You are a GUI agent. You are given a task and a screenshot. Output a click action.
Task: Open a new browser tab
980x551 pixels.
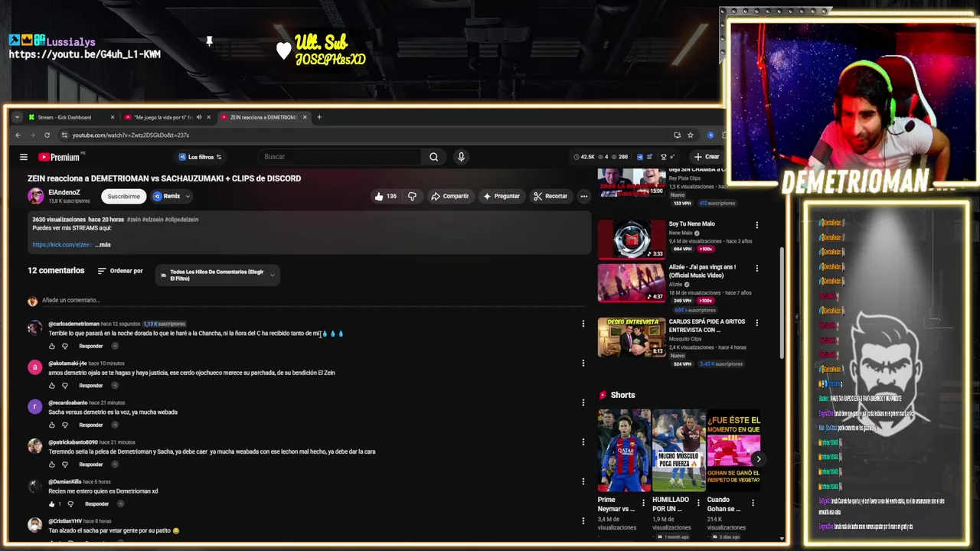pyautogui.click(x=319, y=117)
